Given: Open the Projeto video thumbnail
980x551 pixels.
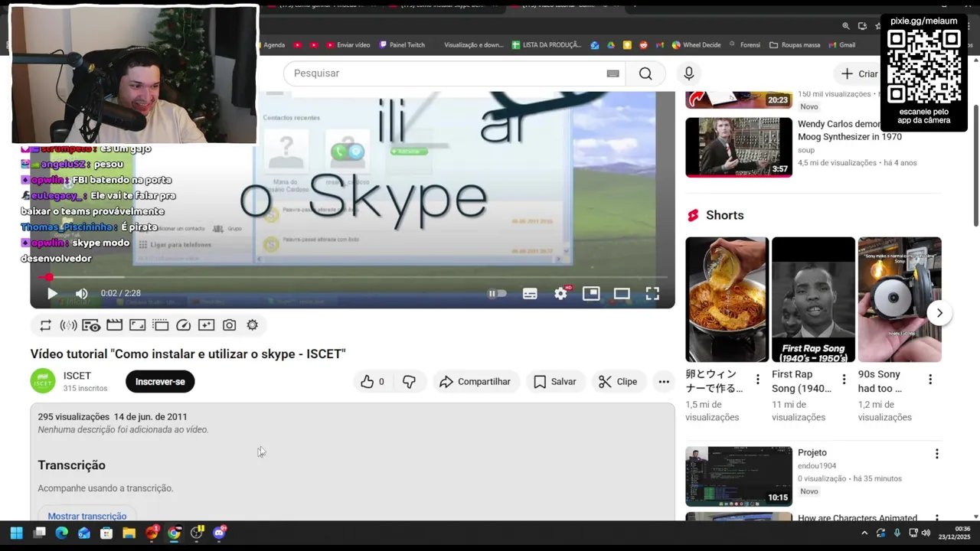Looking at the screenshot, I should pyautogui.click(x=739, y=476).
